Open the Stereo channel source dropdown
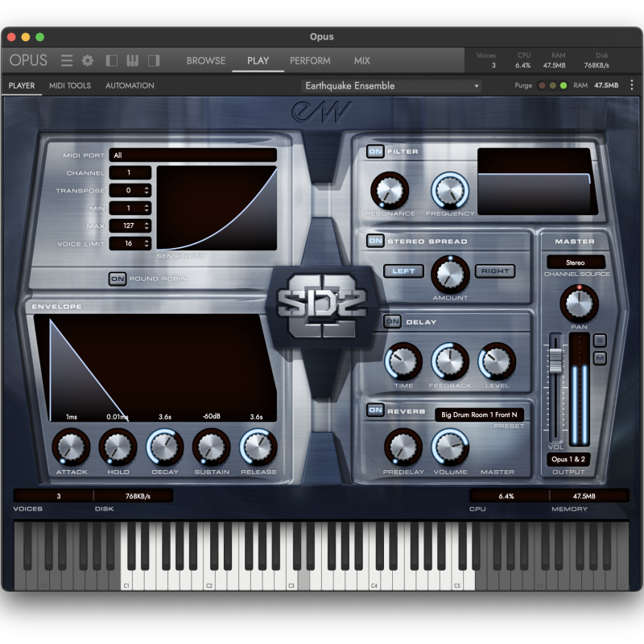The width and height of the screenshot is (644, 644). (576, 262)
